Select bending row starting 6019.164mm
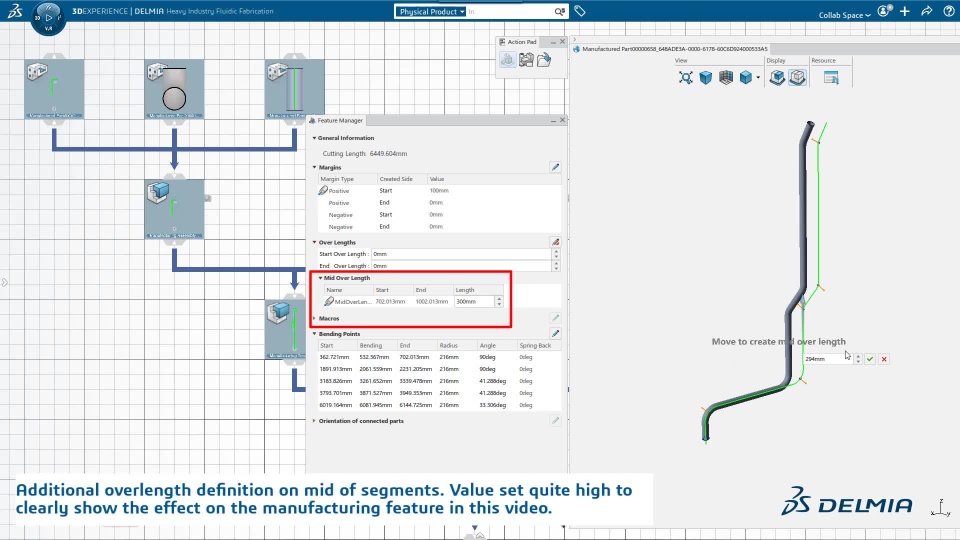This screenshot has height=540, width=960. (440, 405)
